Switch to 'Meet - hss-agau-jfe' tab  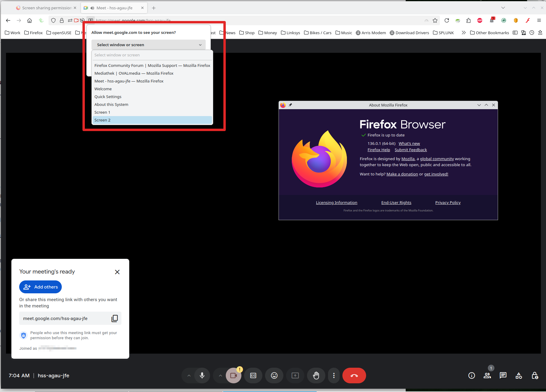tap(114, 8)
